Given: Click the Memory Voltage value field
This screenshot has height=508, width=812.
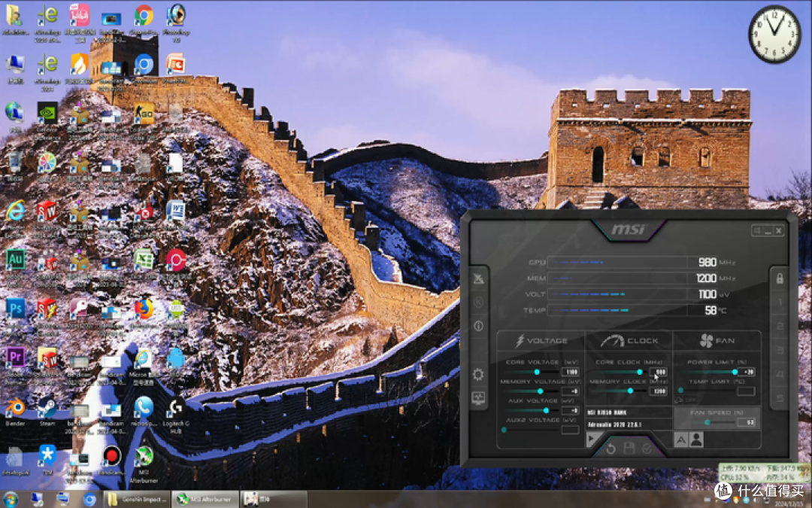Looking at the screenshot, I should point(570,391).
